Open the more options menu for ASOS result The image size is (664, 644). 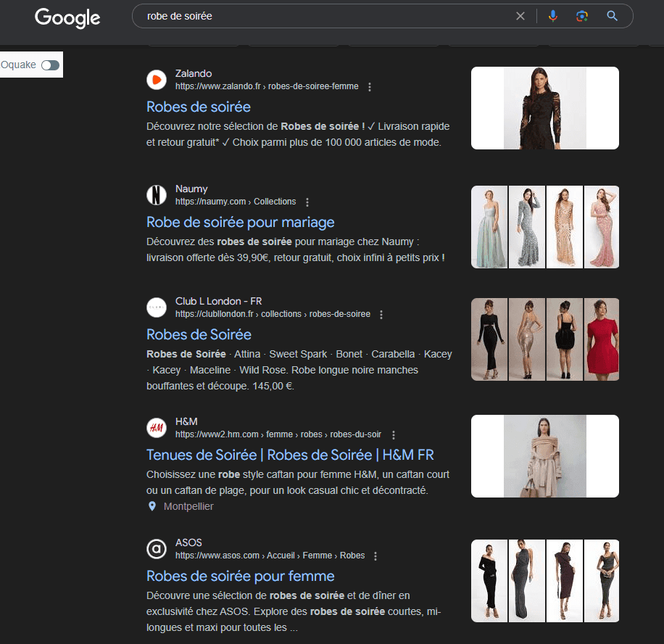[x=375, y=556]
